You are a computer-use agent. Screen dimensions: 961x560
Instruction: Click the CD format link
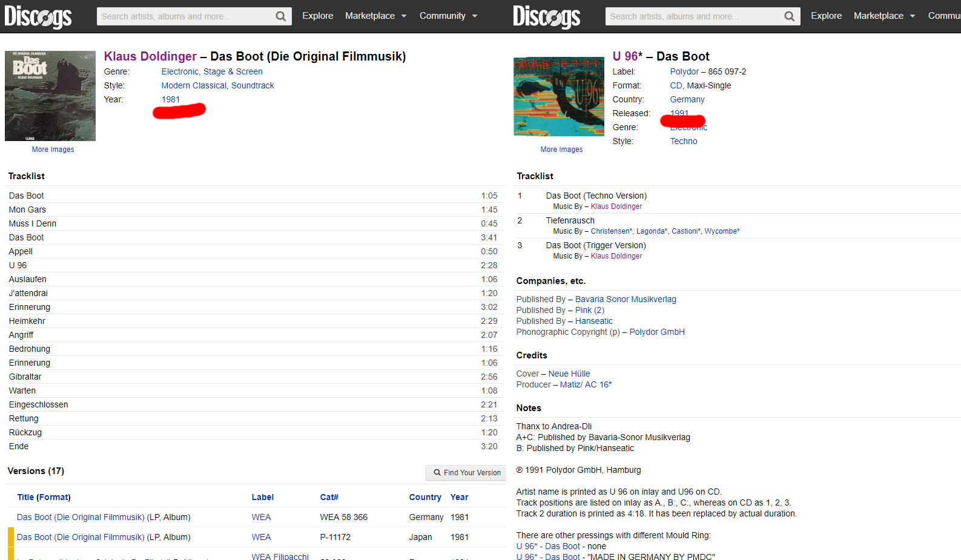(x=676, y=85)
